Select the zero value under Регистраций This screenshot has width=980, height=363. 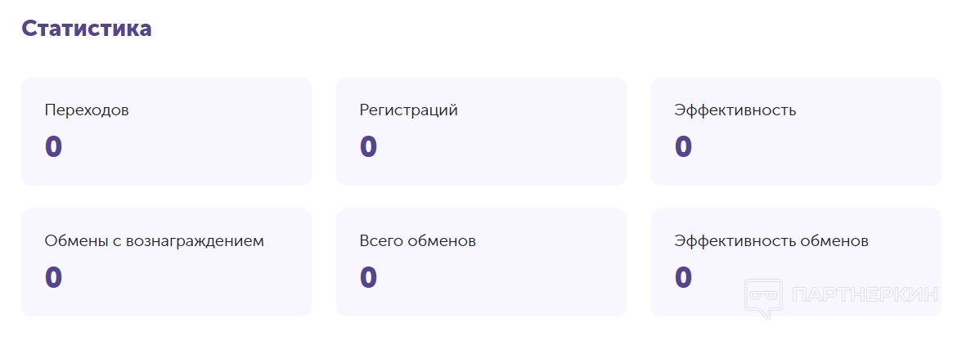coord(369,146)
